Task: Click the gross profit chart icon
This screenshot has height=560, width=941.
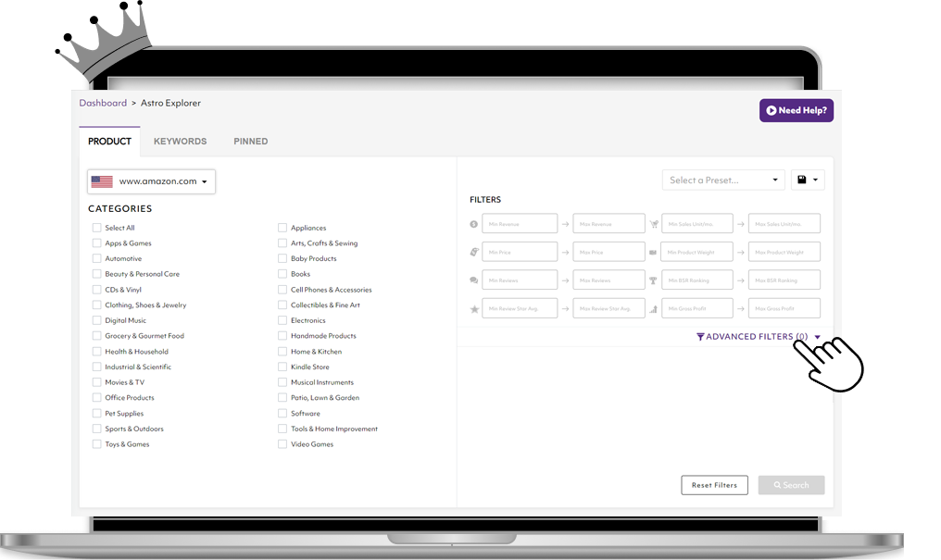Action: point(654,309)
